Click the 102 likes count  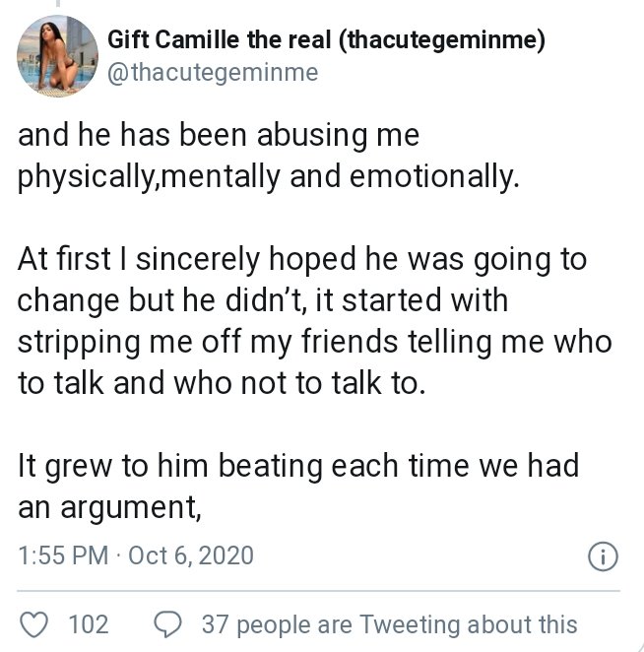coord(89,624)
